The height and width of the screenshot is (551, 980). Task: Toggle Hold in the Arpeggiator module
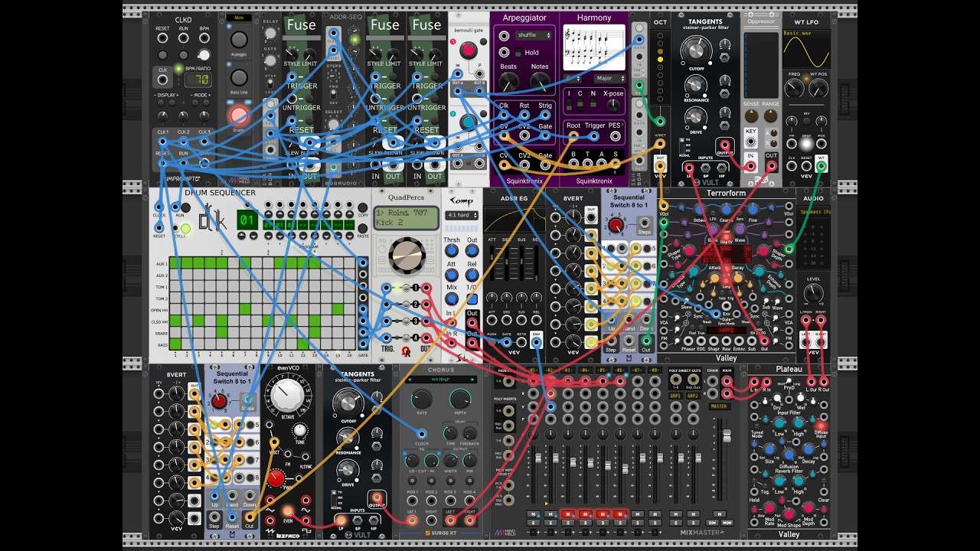coord(518,52)
